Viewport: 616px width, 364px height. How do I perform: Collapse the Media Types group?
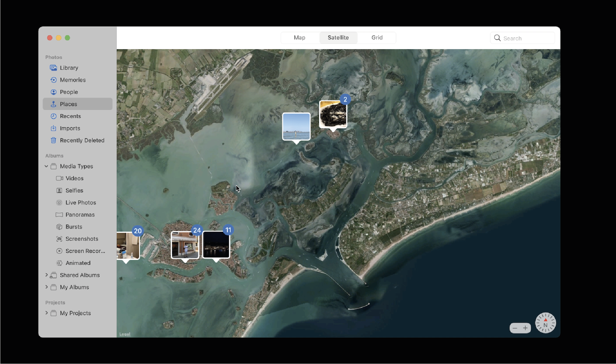[x=46, y=166]
